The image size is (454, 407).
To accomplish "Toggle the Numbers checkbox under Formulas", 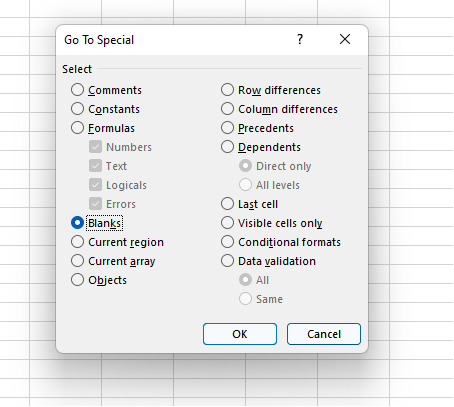I will pyautogui.click(x=95, y=147).
